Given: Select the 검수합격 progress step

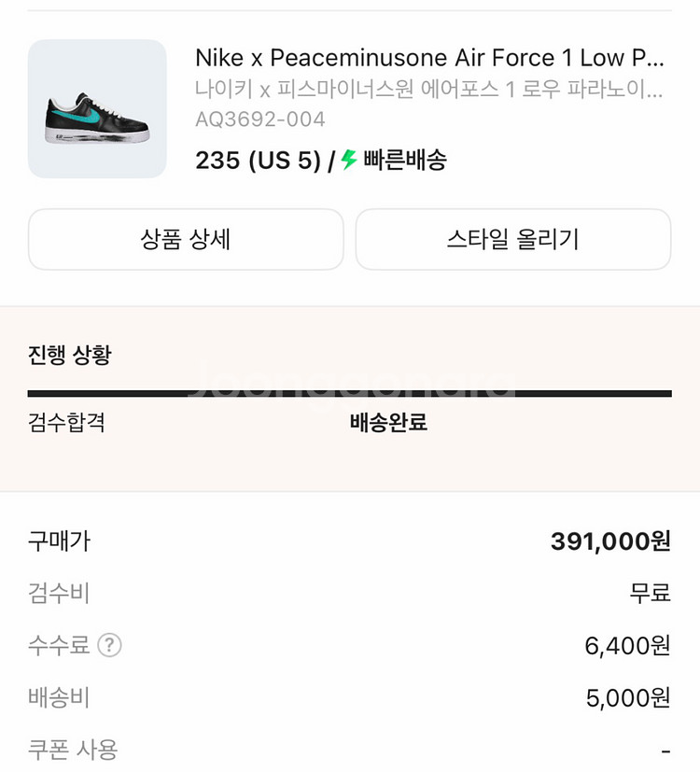Looking at the screenshot, I should tap(66, 422).
